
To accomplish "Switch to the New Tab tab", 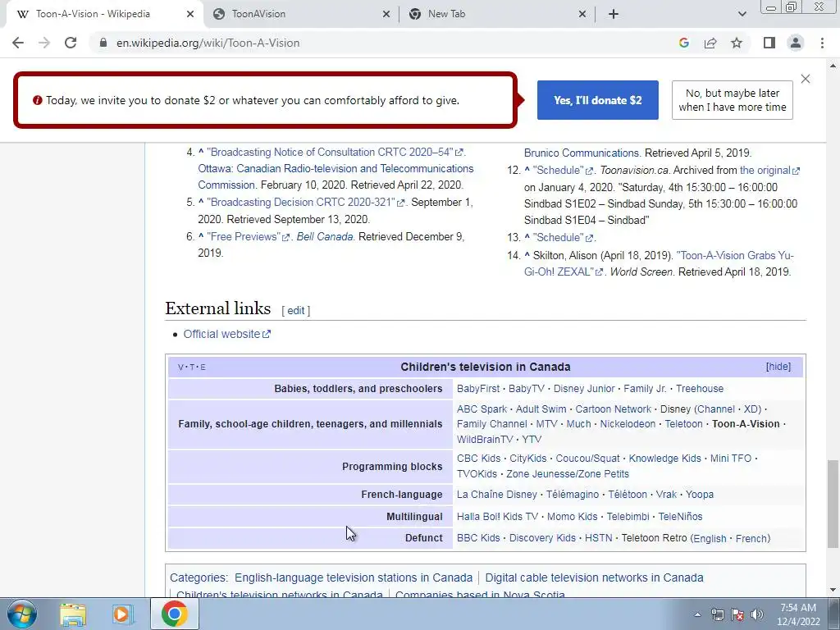I will [x=496, y=14].
